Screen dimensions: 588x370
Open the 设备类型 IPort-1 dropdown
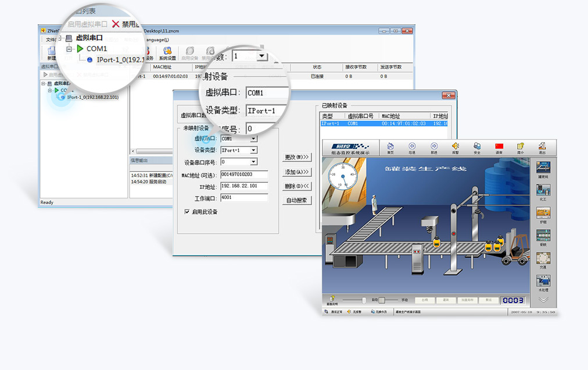click(253, 150)
